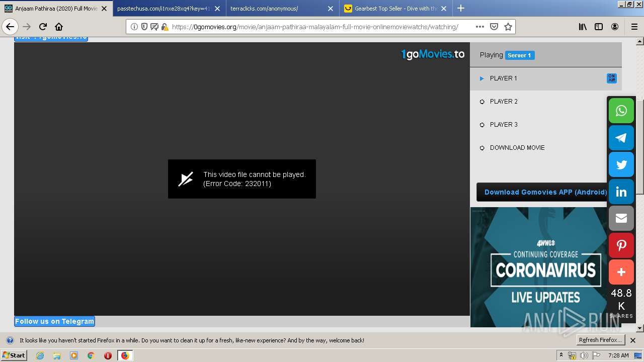Screen dimensions: 644x362
Task: Open page actions three-dot menu
Action: tap(480, 27)
